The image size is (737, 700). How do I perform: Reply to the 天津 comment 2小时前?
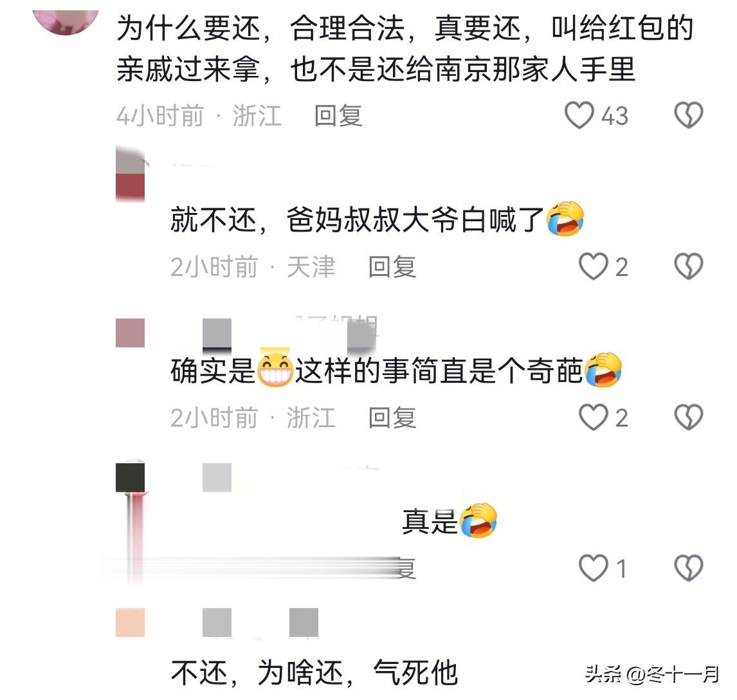coord(392,267)
